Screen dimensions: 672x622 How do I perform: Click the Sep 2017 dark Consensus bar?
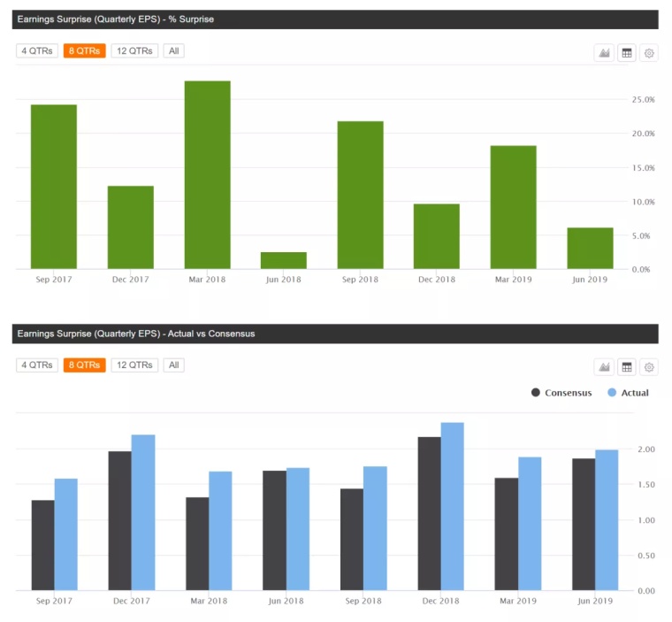[x=42, y=545]
